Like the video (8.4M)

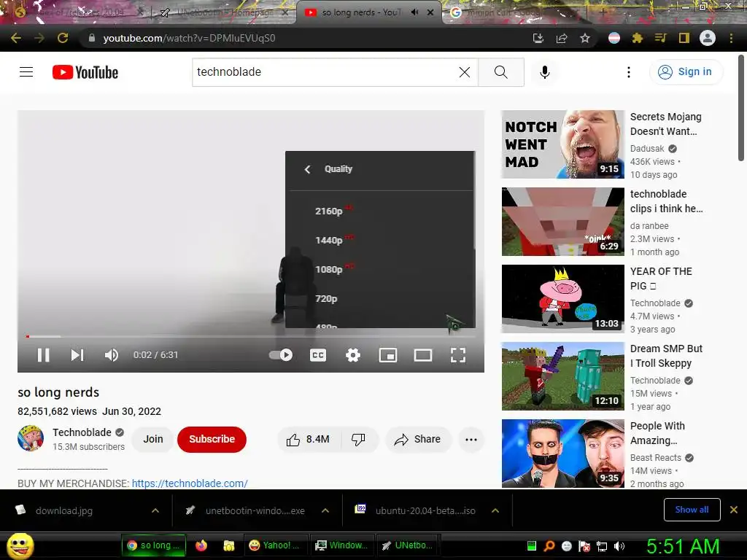coord(309,439)
